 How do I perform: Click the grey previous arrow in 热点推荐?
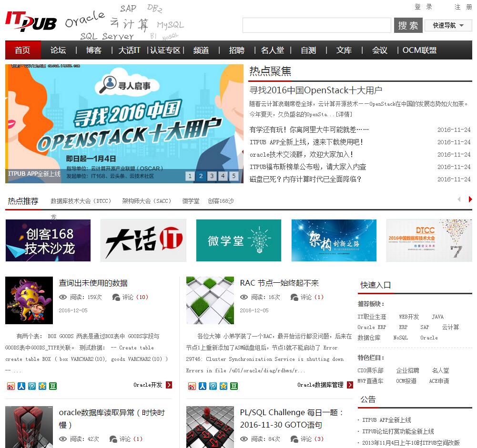[x=459, y=199]
